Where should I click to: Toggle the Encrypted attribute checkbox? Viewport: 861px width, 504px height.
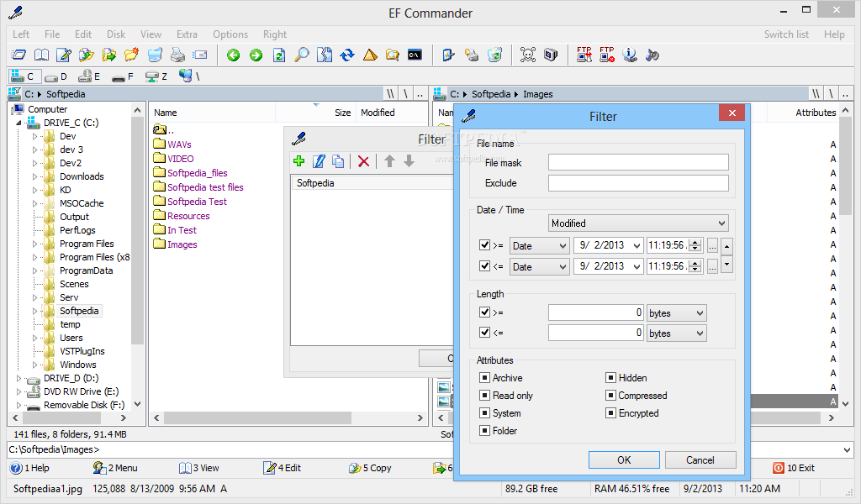(x=610, y=412)
